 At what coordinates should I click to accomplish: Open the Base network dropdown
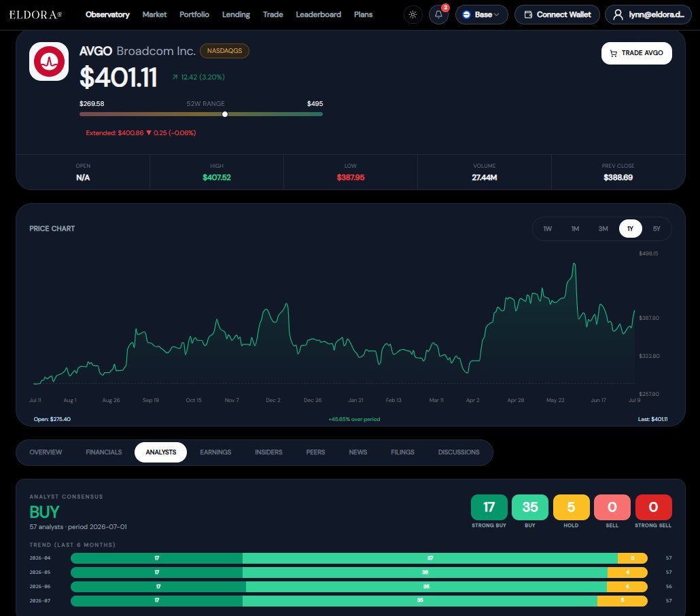[481, 15]
